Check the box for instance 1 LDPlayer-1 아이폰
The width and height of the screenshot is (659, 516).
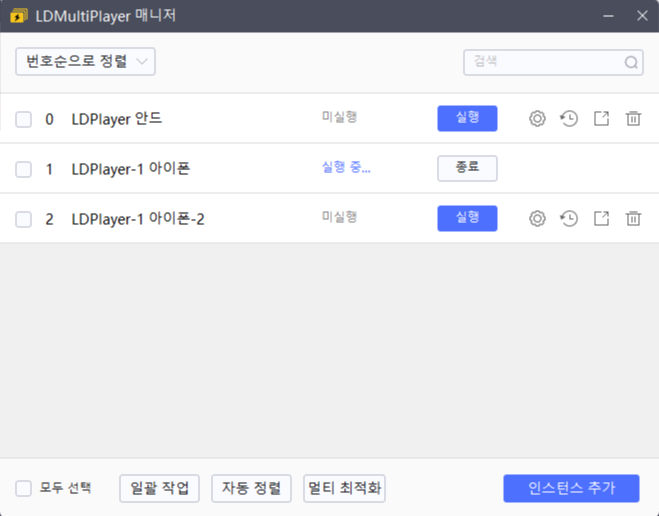24,169
